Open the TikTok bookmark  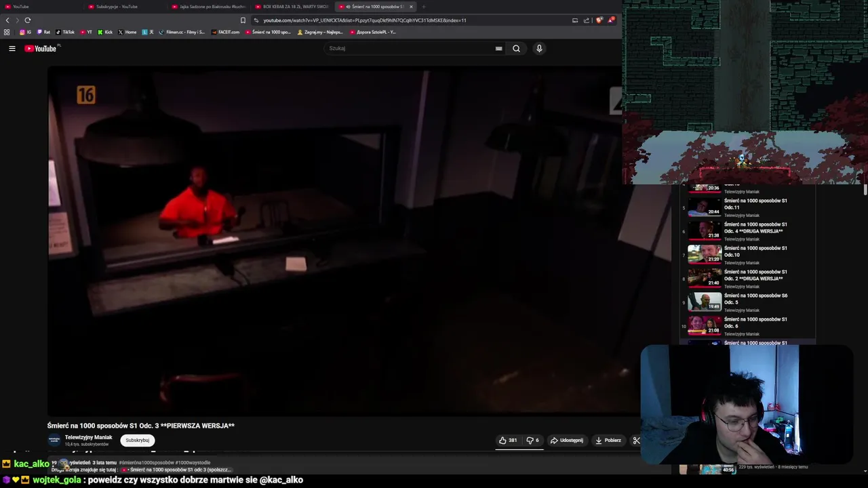click(65, 32)
